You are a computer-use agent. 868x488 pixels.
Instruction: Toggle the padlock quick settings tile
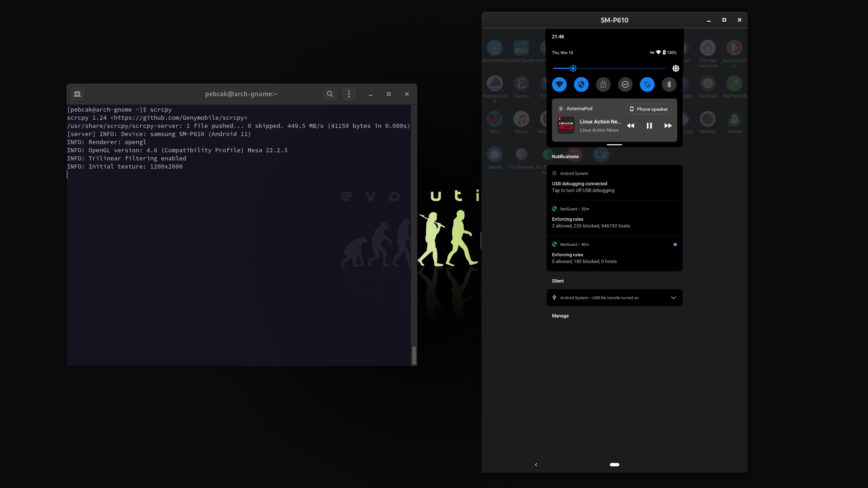click(603, 84)
